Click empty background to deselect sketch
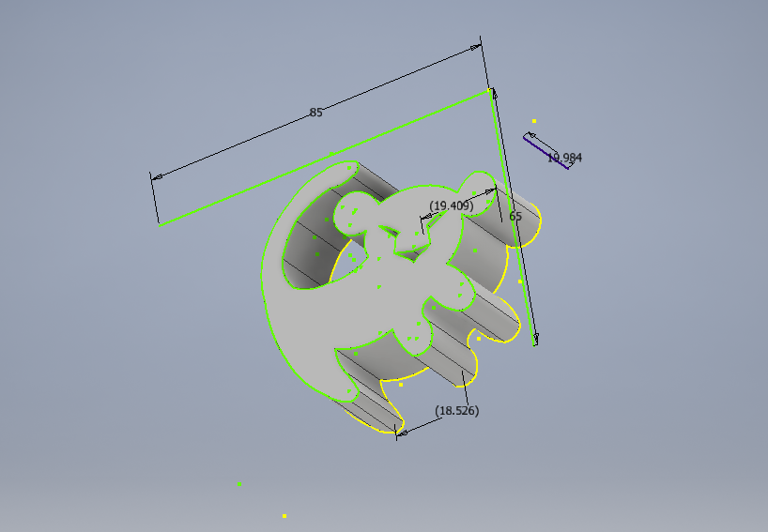This screenshot has width=768, height=532. (x=638, y=422)
